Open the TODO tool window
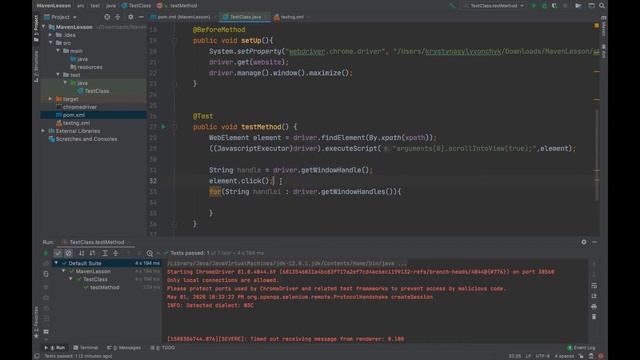Viewport: 640px width, 360px height. tap(162, 348)
